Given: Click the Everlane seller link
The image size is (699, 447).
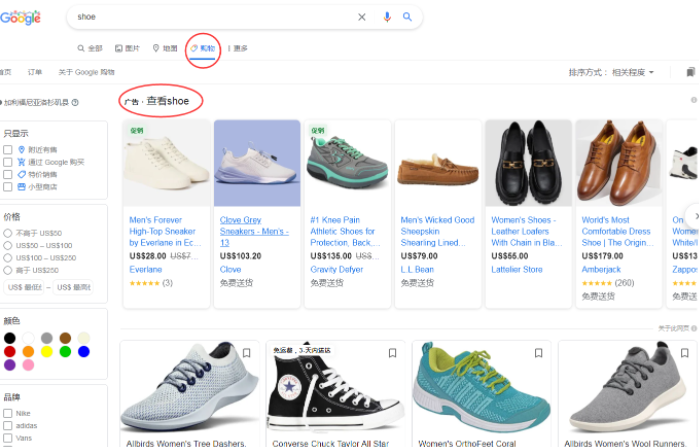Looking at the screenshot, I should click(146, 270).
